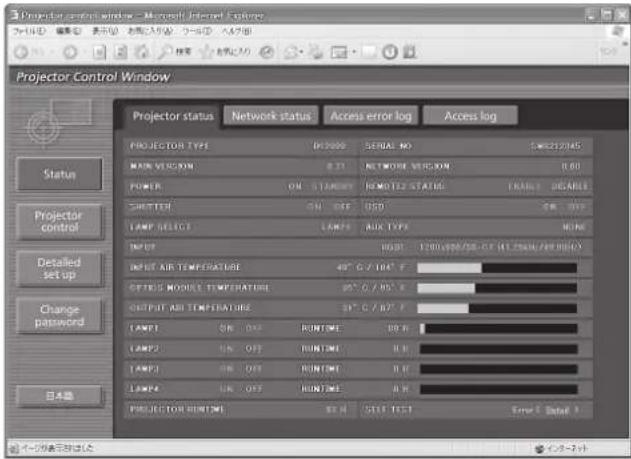This screenshot has height=459, width=631.
Task: Click the Projector Control Window heading
Action: 93,77
